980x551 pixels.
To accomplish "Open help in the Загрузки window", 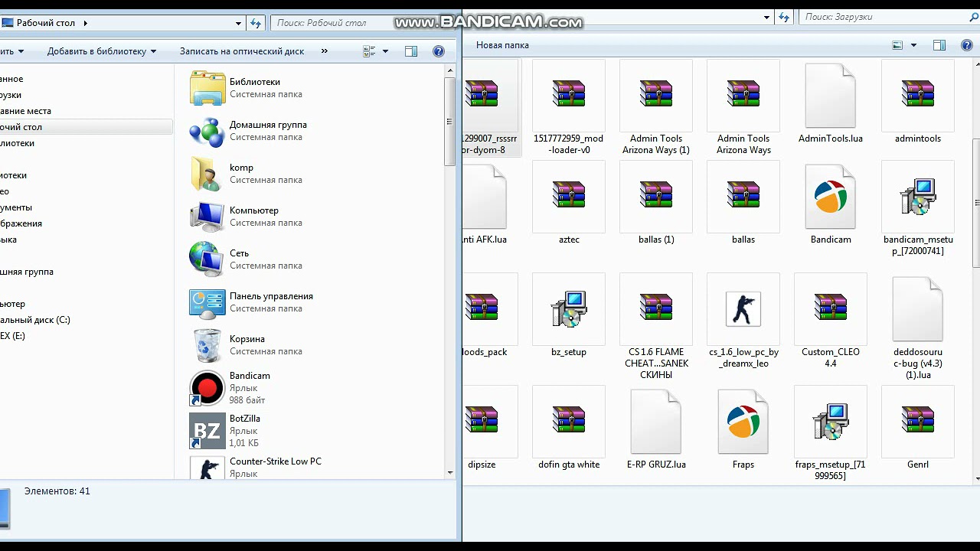I will tap(967, 45).
